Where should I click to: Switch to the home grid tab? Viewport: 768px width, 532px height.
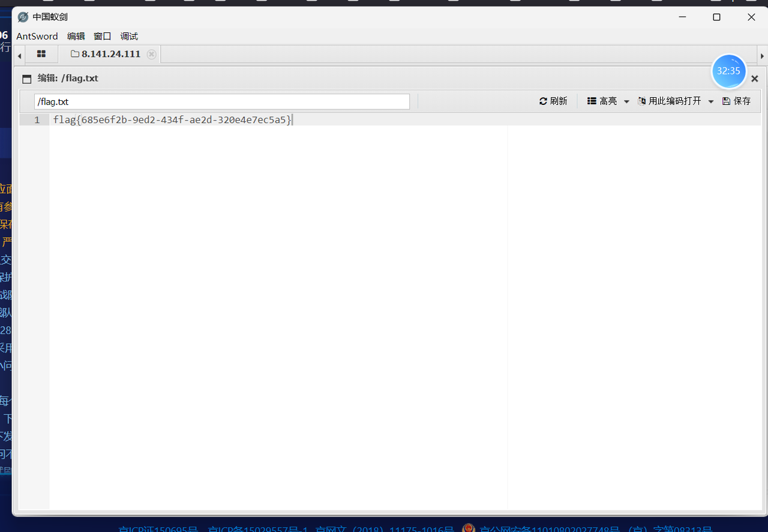coord(41,54)
